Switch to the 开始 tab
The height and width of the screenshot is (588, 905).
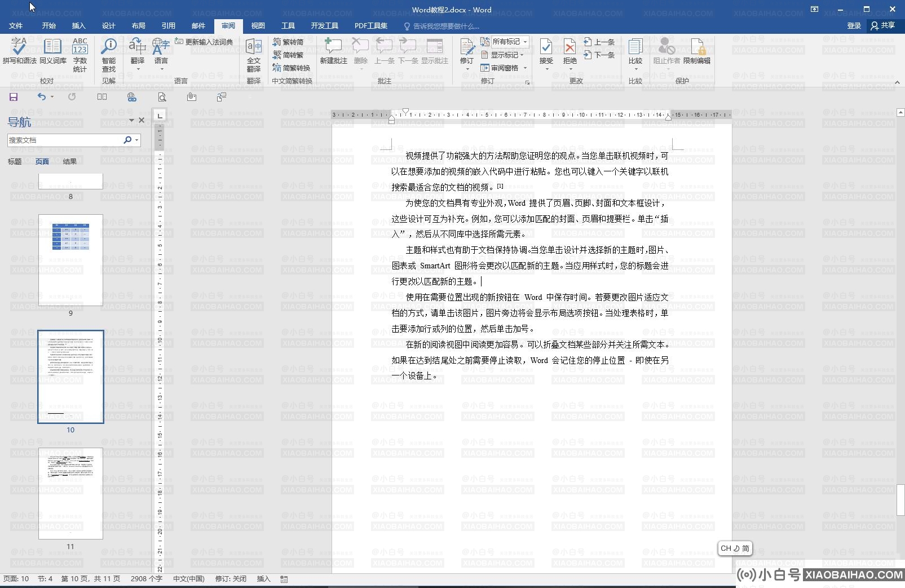[x=49, y=26]
